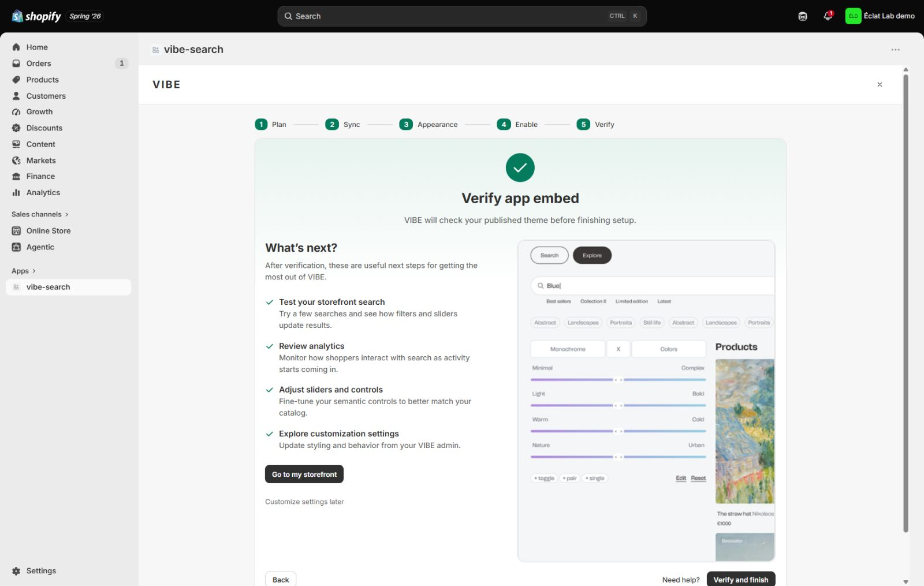Image resolution: width=924 pixels, height=586 pixels.
Task: Click the vibe-search app icon in sidebar
Action: [x=16, y=287]
